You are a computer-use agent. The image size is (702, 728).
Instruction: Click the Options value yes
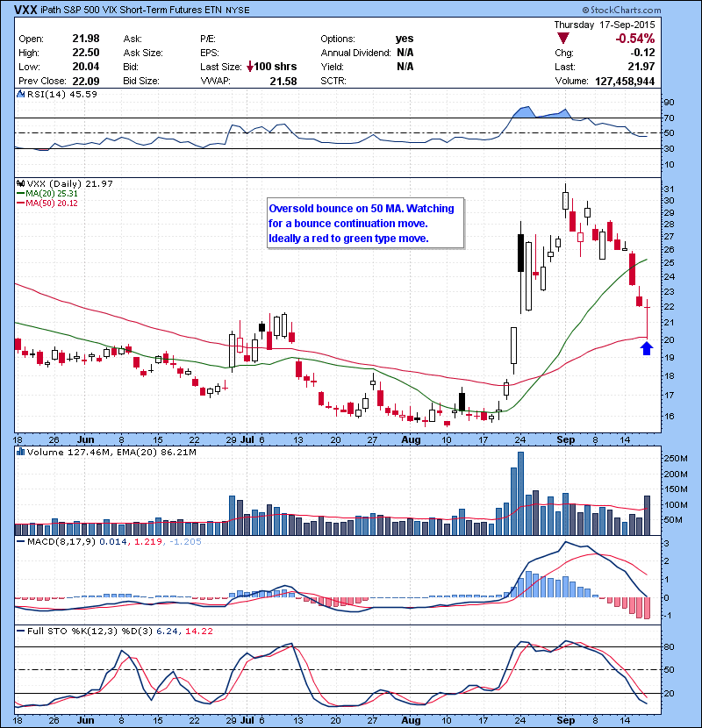pyautogui.click(x=405, y=39)
